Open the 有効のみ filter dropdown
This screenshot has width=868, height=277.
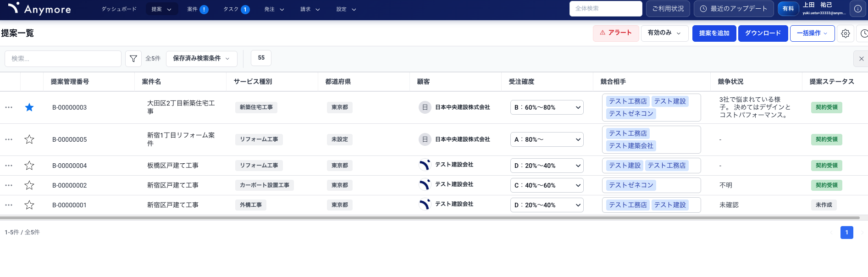pos(664,33)
